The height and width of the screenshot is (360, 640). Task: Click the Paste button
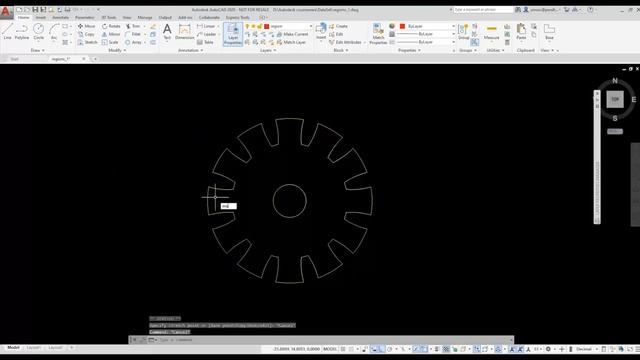521,31
